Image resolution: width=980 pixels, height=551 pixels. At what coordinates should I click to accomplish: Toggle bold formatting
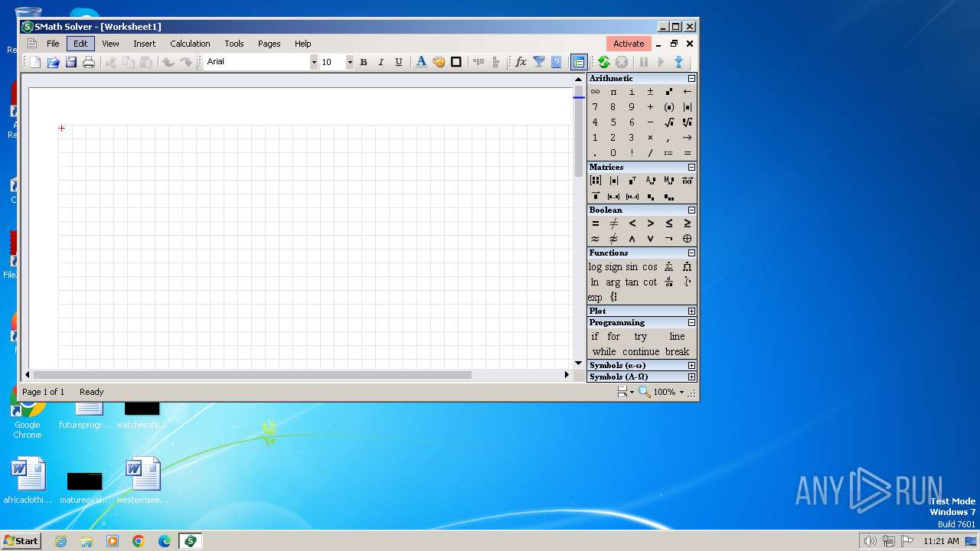[364, 62]
